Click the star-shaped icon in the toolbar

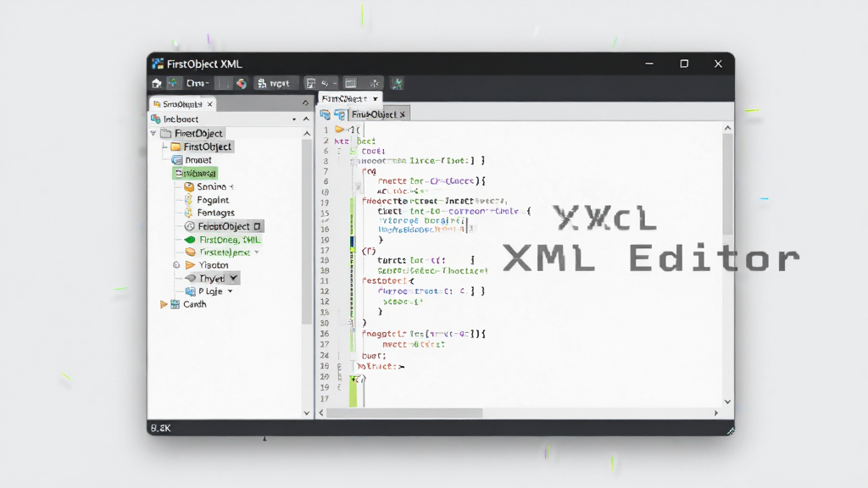point(375,84)
